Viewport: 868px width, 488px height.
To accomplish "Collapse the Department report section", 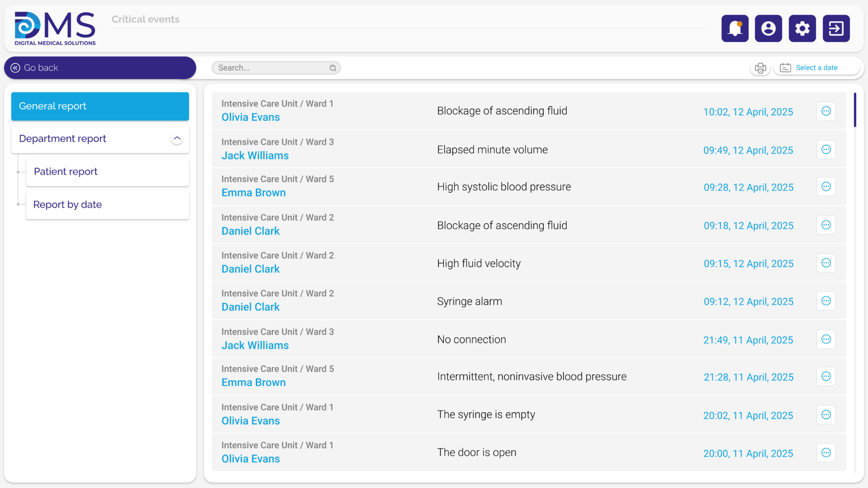I will pos(177,138).
